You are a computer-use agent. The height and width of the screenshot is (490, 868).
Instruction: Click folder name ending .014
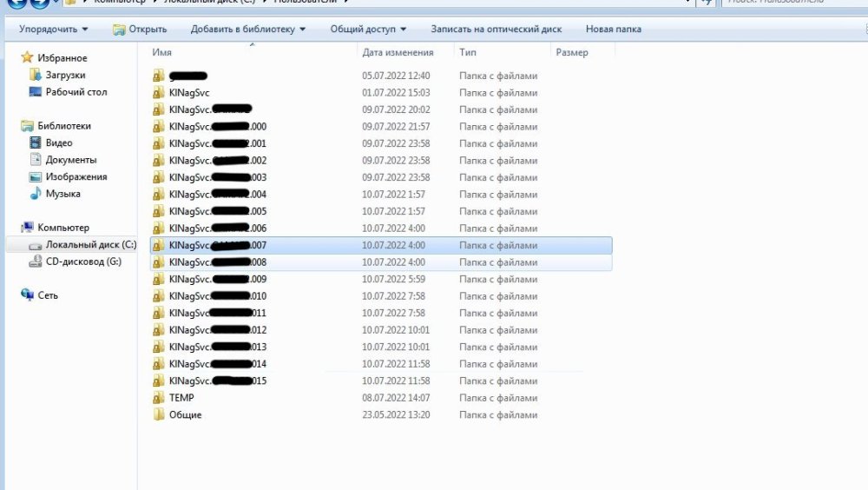point(218,364)
